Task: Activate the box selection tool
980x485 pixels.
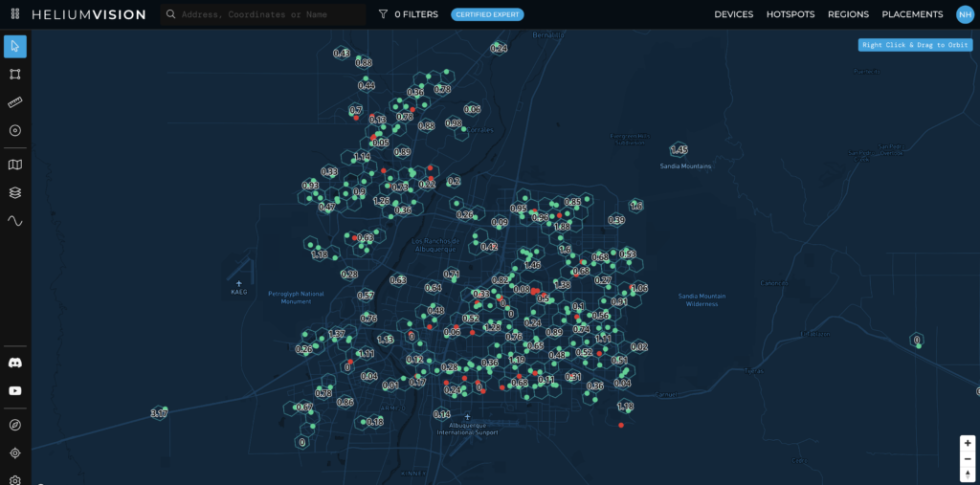Action: [15, 74]
